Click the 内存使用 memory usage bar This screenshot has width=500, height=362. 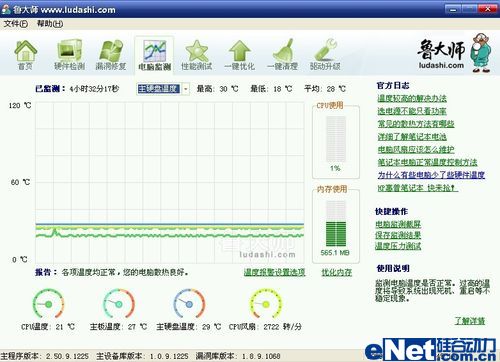(x=336, y=223)
